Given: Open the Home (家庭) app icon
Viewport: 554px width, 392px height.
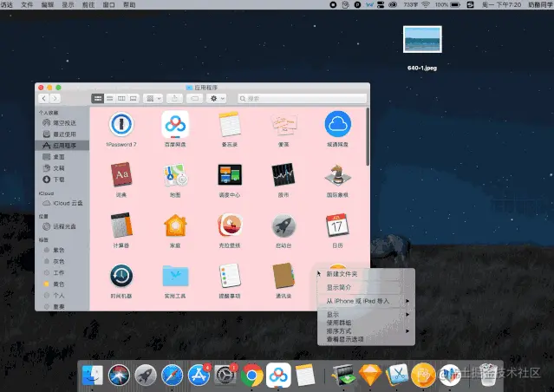Looking at the screenshot, I should click(x=175, y=225).
